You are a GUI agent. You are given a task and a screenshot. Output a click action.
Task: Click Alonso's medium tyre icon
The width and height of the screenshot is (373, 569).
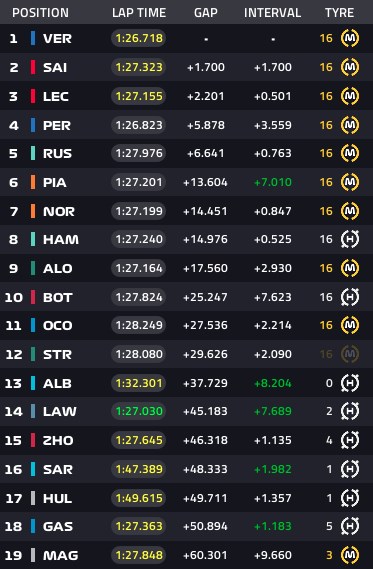pos(350,268)
